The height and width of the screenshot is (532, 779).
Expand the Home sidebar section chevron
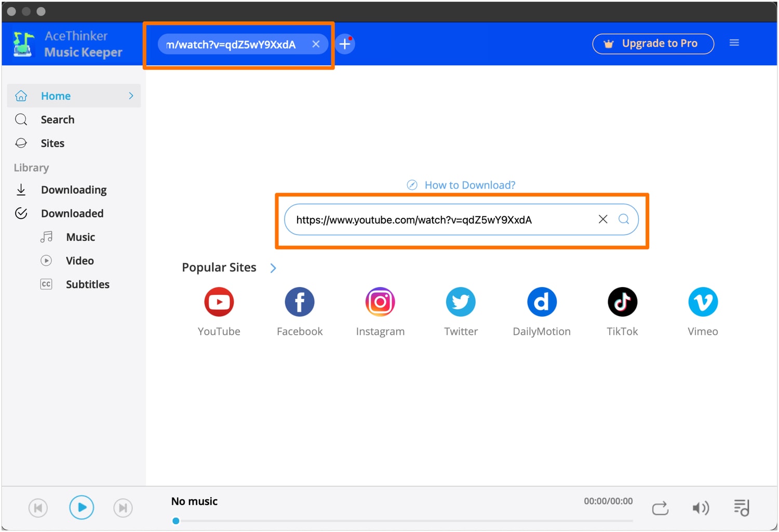click(x=131, y=96)
